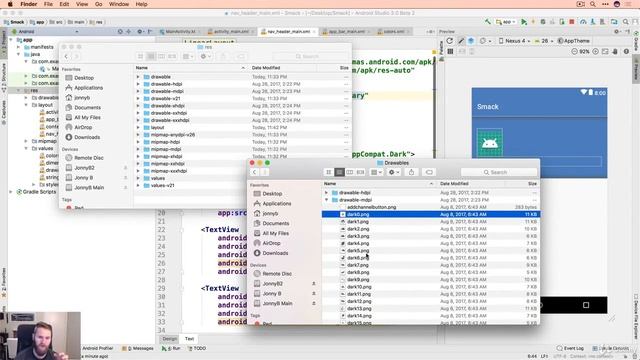Zoom out the preview with minus icon
The width and height of the screenshot is (640, 360).
[x=574, y=51]
